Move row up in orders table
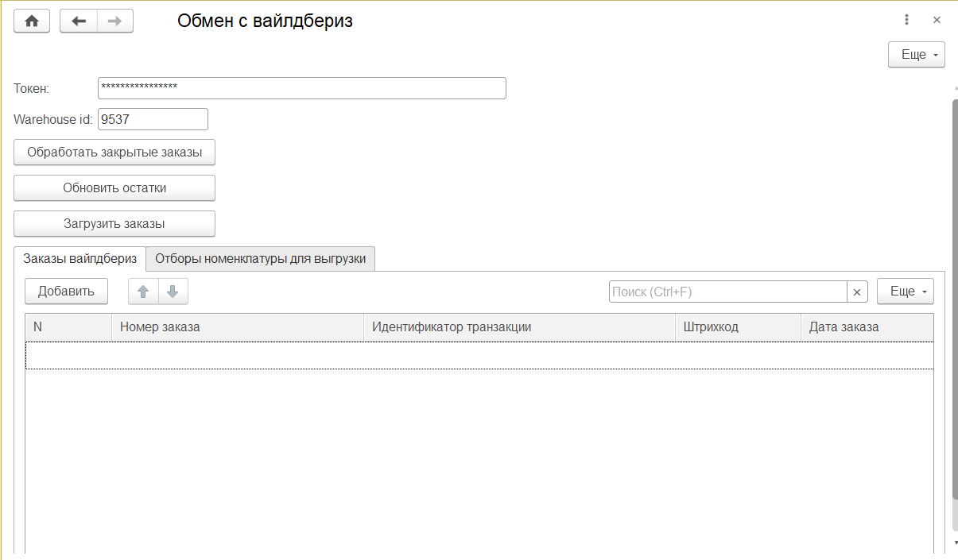 143,292
